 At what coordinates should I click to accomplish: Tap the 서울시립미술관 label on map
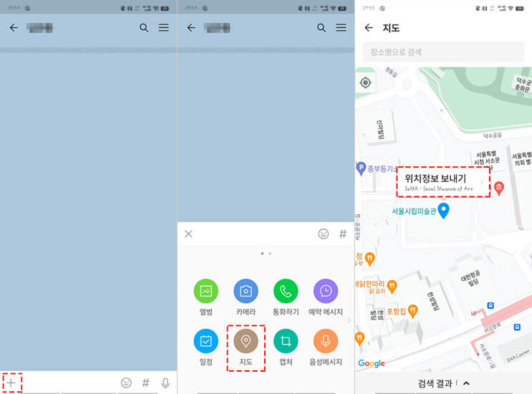[x=414, y=211]
